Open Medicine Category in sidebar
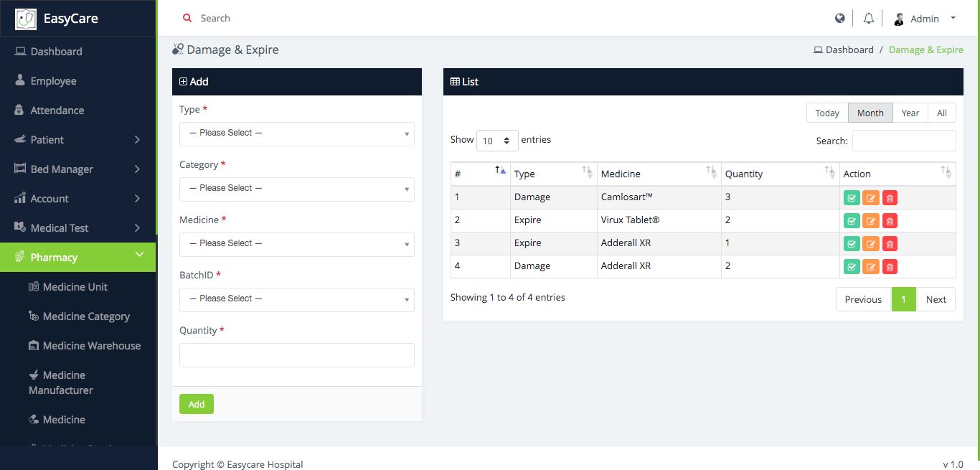Image resolution: width=980 pixels, height=470 pixels. 86,316
